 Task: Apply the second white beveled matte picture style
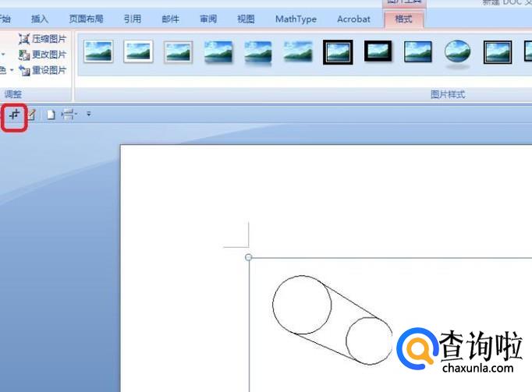click(138, 51)
